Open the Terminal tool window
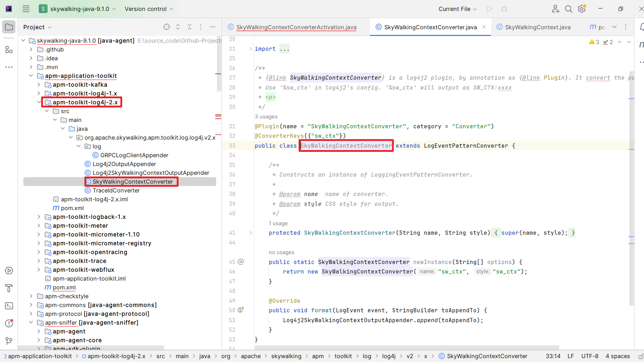Viewport: 644px width, 362px height. (9, 306)
